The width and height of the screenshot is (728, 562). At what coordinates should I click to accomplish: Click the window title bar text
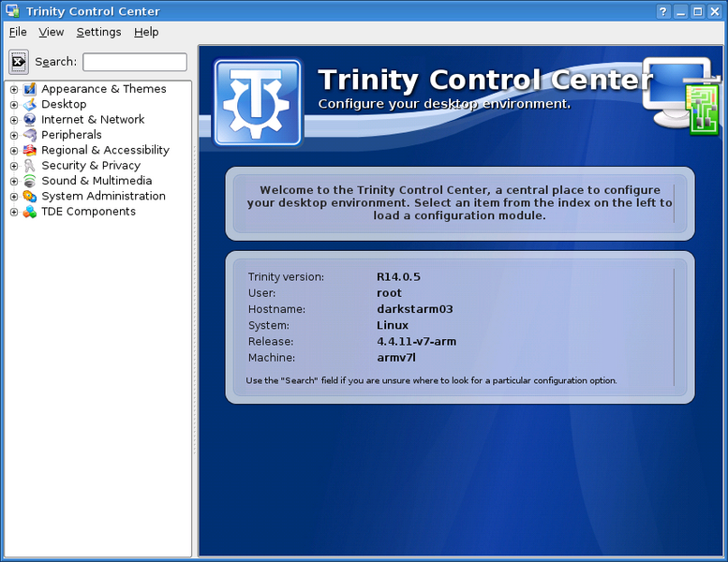[x=93, y=11]
